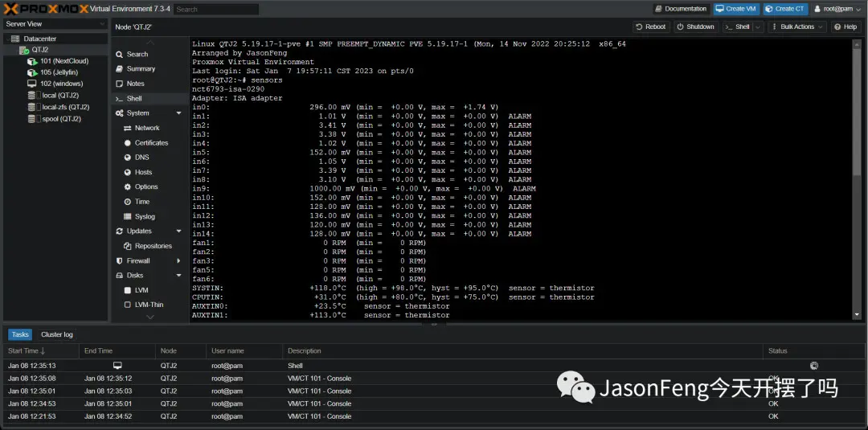Click the node menu's bottom scroll arrow
Viewport: 868px width, 430px height.
150,317
